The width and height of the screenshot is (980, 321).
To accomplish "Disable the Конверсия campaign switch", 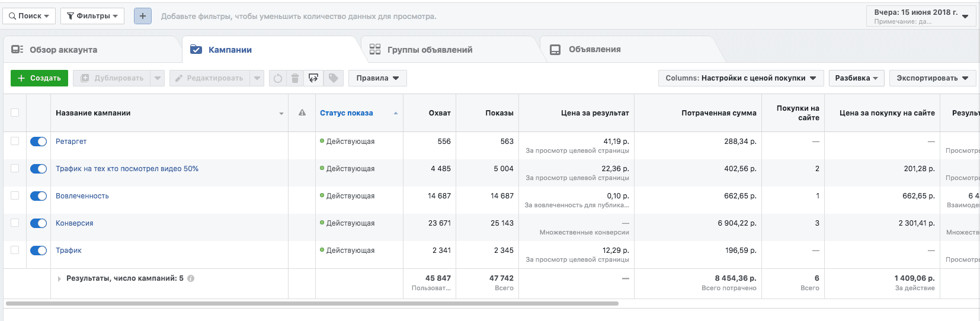I will click(x=39, y=223).
